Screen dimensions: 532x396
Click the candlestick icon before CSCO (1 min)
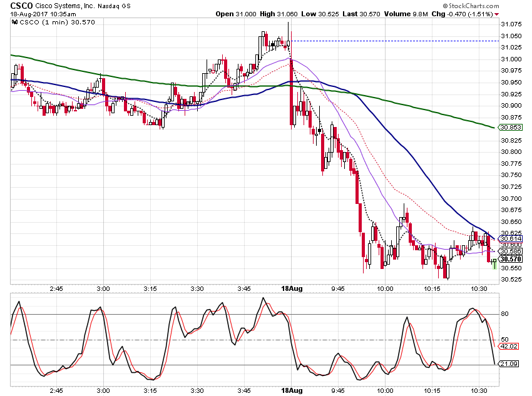pos(14,23)
